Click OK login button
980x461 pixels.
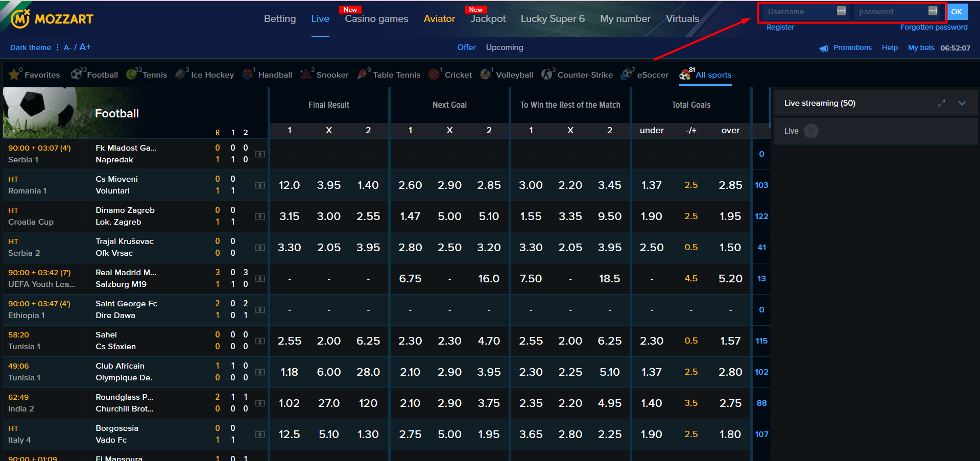point(957,12)
